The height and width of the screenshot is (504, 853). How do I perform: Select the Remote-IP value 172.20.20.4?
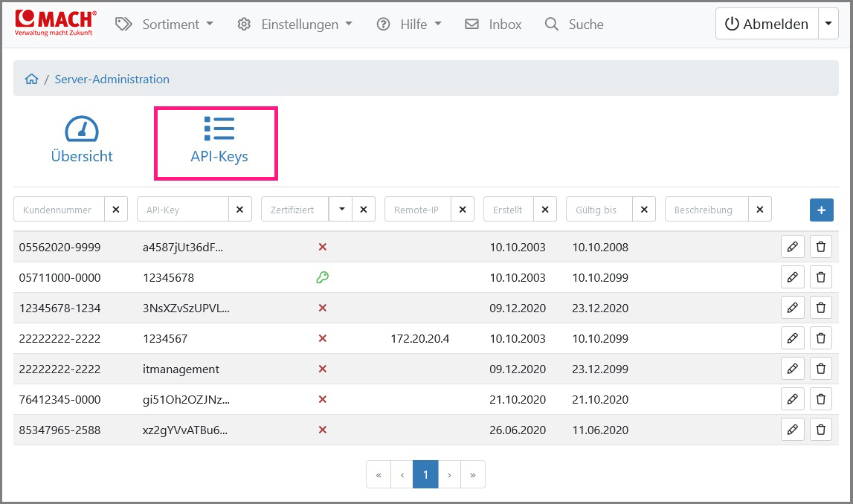[x=420, y=338]
